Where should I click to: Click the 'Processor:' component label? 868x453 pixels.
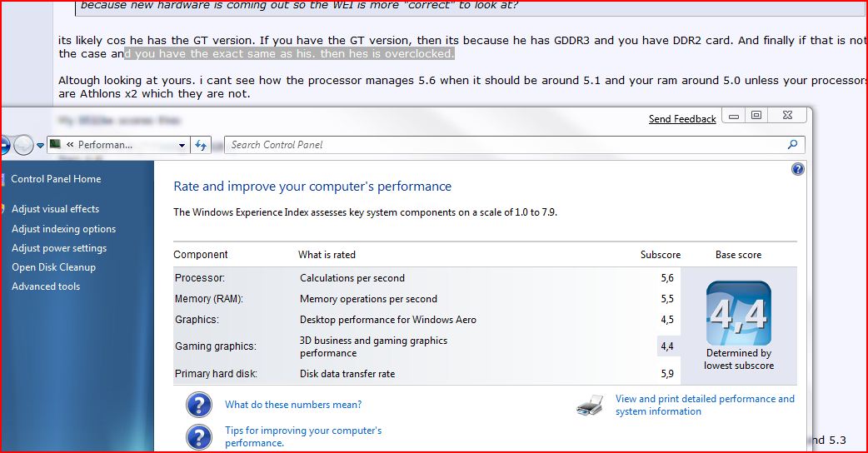200,278
